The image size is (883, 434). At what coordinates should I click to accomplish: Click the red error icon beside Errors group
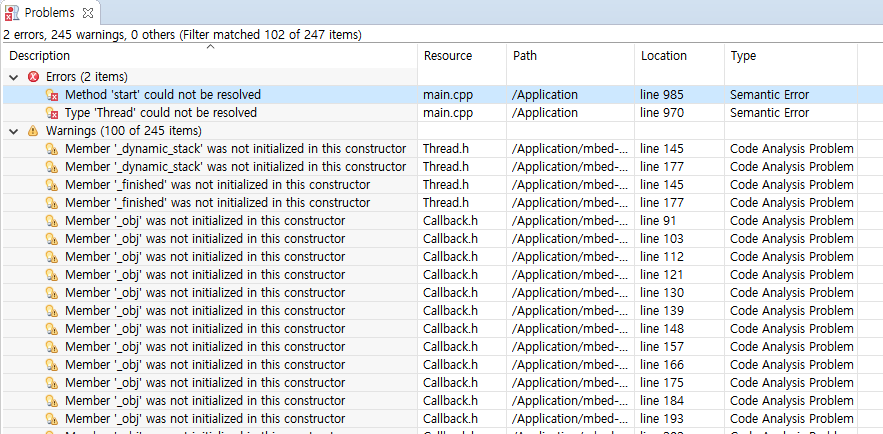tap(33, 77)
